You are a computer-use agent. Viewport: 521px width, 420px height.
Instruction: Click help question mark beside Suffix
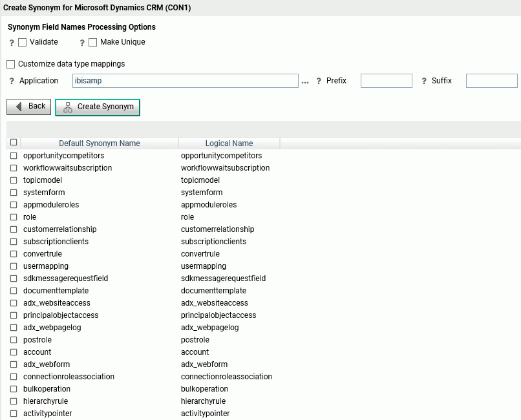(424, 81)
